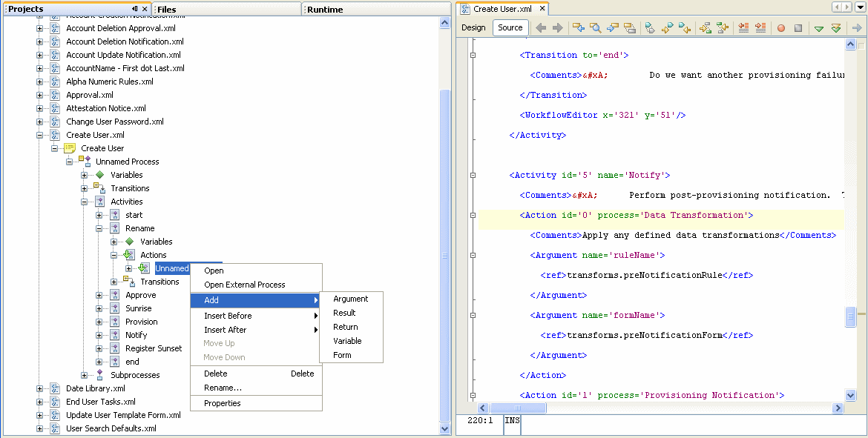The image size is (868, 438).
Task: Click the Forward navigation arrow in editor toolbar
Action: (x=557, y=27)
